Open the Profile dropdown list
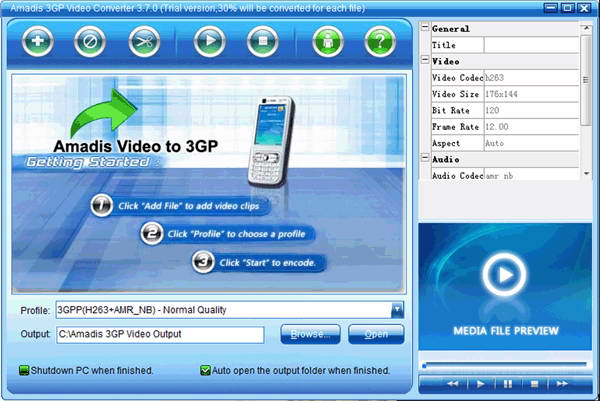 (397, 310)
